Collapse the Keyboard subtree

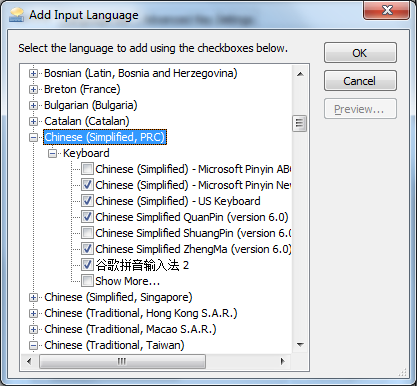coord(52,153)
